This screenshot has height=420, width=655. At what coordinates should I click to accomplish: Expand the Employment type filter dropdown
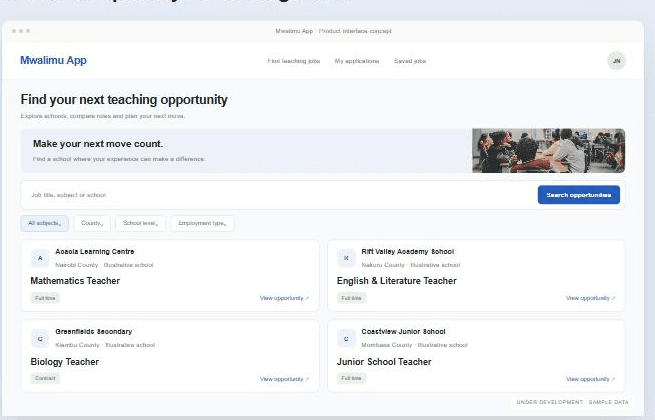click(203, 223)
